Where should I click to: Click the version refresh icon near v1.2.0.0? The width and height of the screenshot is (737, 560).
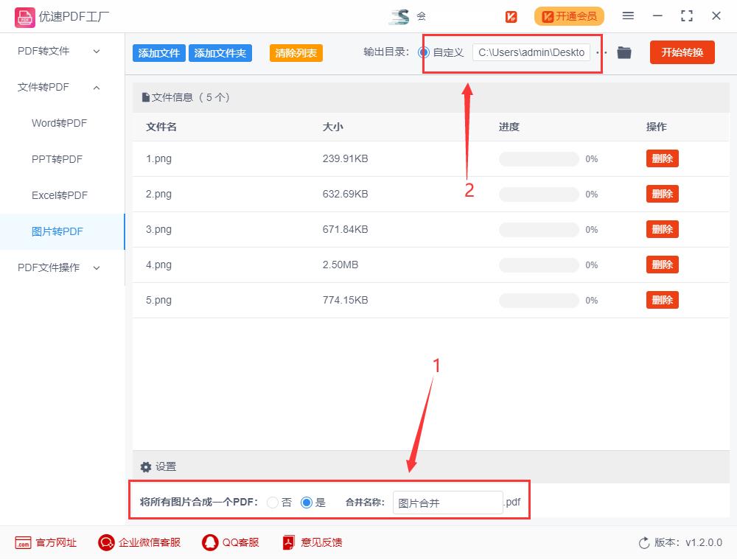[642, 542]
